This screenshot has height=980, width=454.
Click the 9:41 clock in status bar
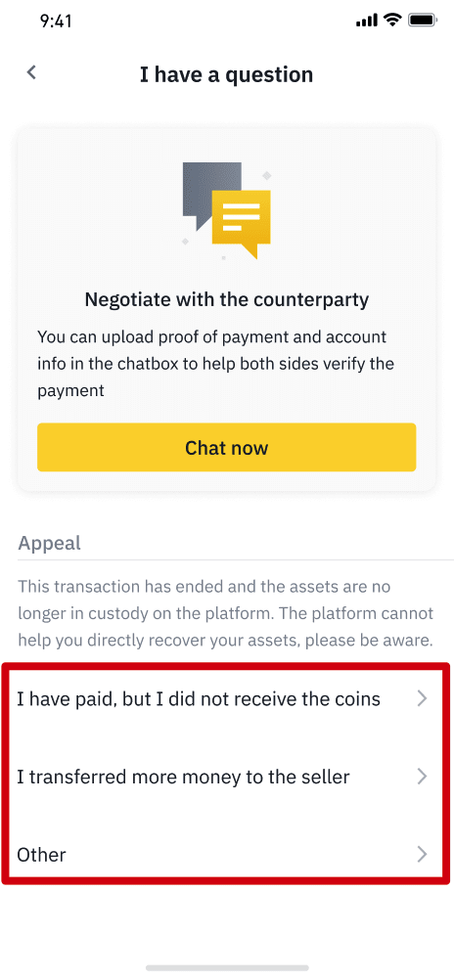click(56, 22)
